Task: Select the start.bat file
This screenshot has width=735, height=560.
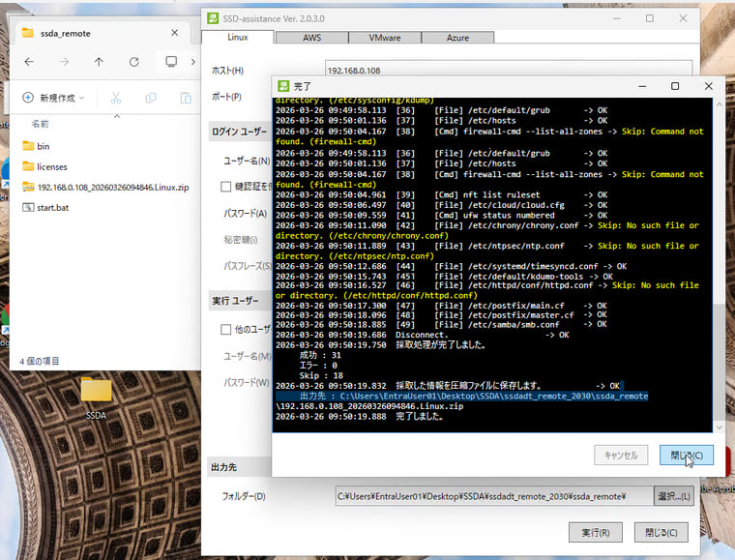Action: click(x=45, y=208)
